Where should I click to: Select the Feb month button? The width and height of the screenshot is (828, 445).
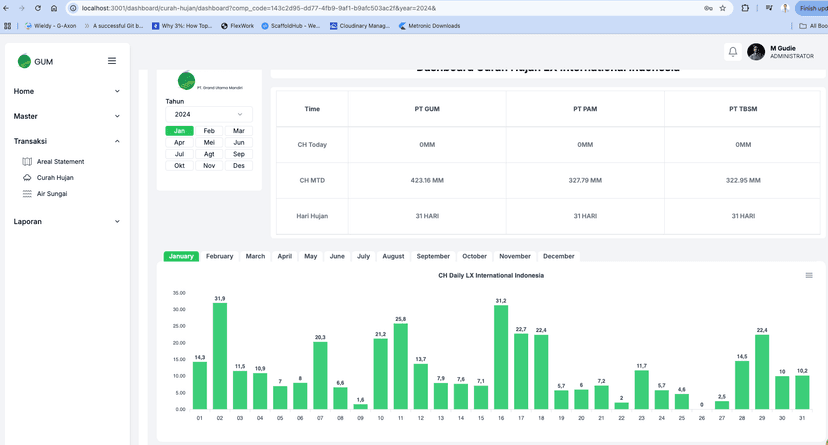pos(209,130)
